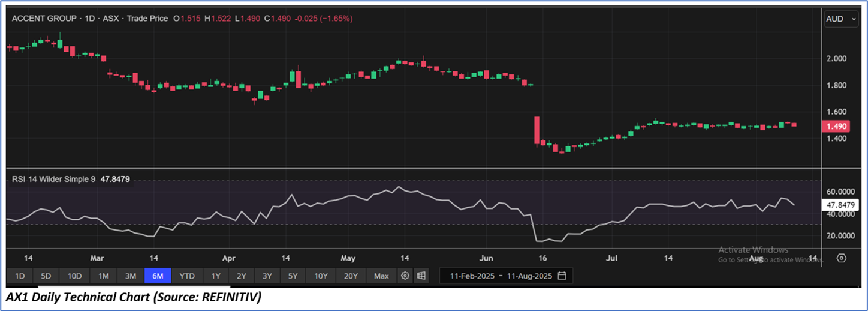Select the 1Y time range
This screenshot has height=311, width=868.
click(x=216, y=276)
